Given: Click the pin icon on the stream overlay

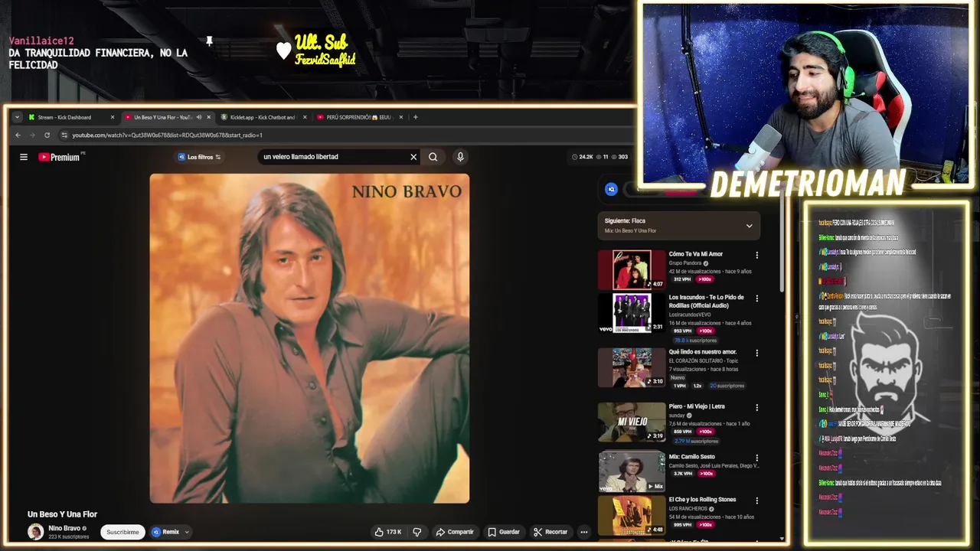Looking at the screenshot, I should [209, 41].
